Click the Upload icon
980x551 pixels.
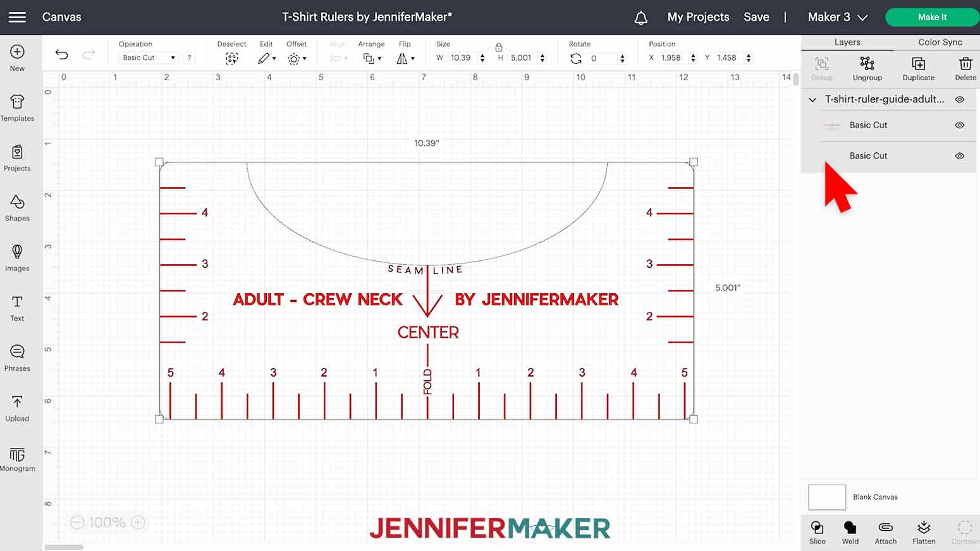point(17,401)
